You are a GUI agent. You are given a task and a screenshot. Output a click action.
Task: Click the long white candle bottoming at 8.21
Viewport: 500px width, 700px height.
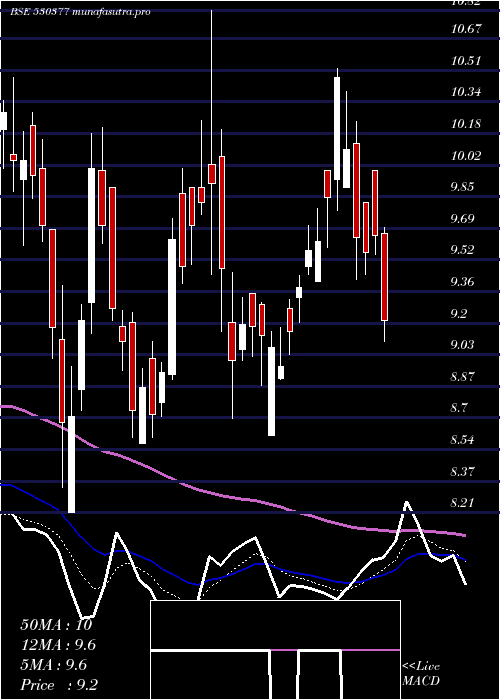(x=71, y=464)
